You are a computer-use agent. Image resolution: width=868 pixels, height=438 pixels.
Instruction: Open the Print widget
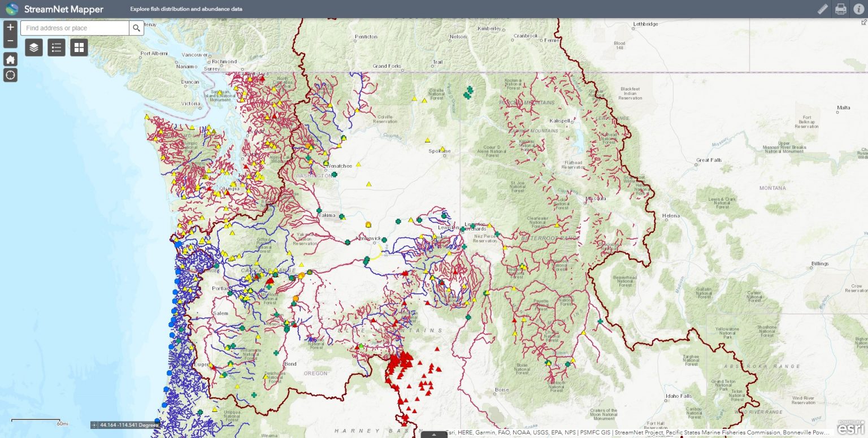coord(841,9)
